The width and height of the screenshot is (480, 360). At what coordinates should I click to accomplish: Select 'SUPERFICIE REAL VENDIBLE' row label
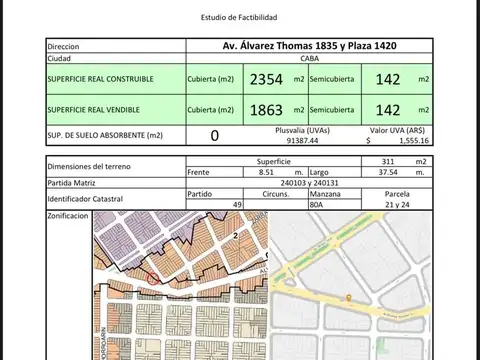94,110
